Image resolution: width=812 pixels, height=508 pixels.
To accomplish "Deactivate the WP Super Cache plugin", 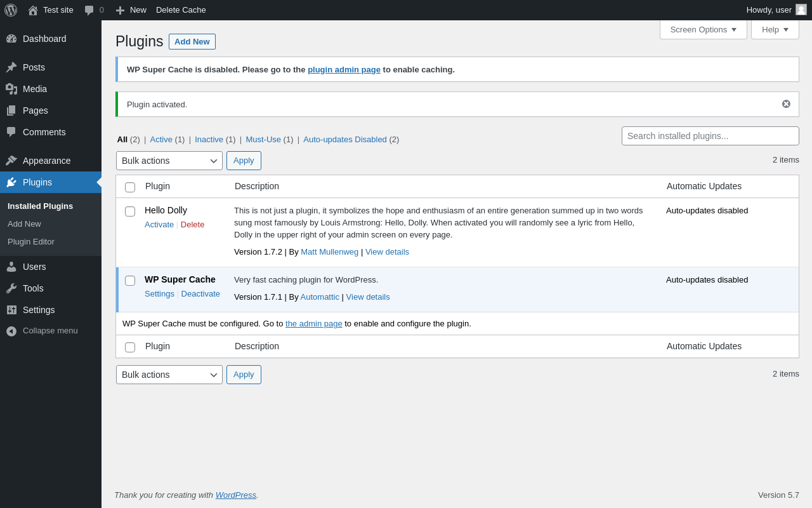I will click(x=200, y=294).
